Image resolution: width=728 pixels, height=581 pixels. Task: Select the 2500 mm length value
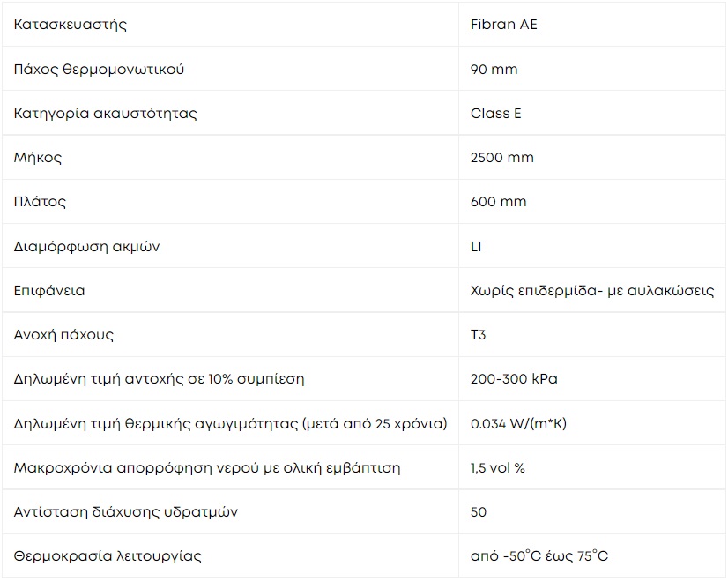click(x=501, y=158)
